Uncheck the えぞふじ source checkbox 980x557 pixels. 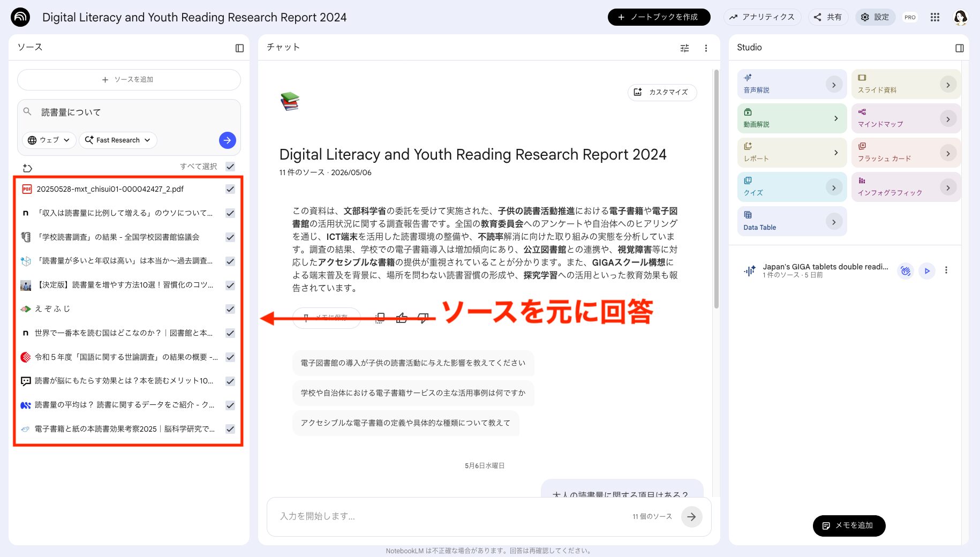pyautogui.click(x=230, y=309)
